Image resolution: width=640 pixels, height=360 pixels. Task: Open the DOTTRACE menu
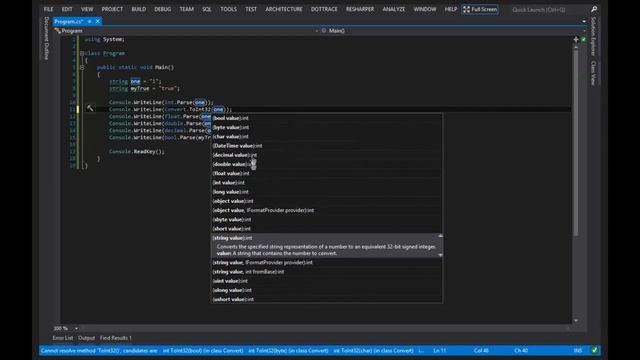pyautogui.click(x=324, y=9)
